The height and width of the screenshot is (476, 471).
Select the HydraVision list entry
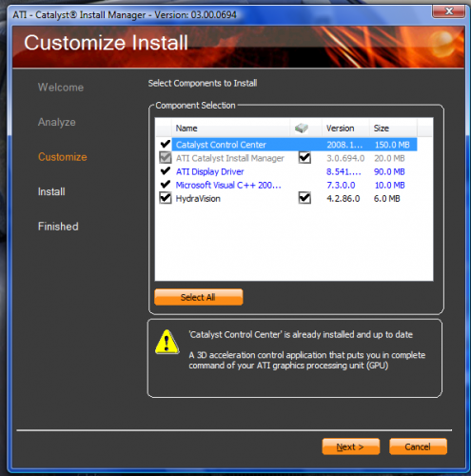198,199
